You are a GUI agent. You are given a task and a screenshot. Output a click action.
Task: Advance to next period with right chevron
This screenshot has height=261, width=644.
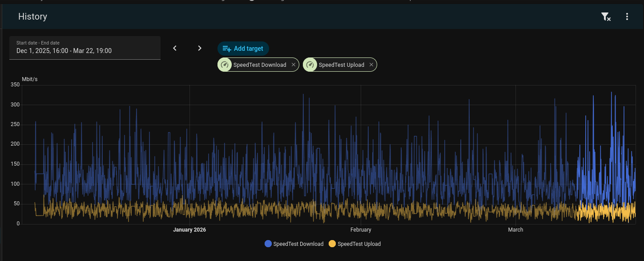pos(200,48)
